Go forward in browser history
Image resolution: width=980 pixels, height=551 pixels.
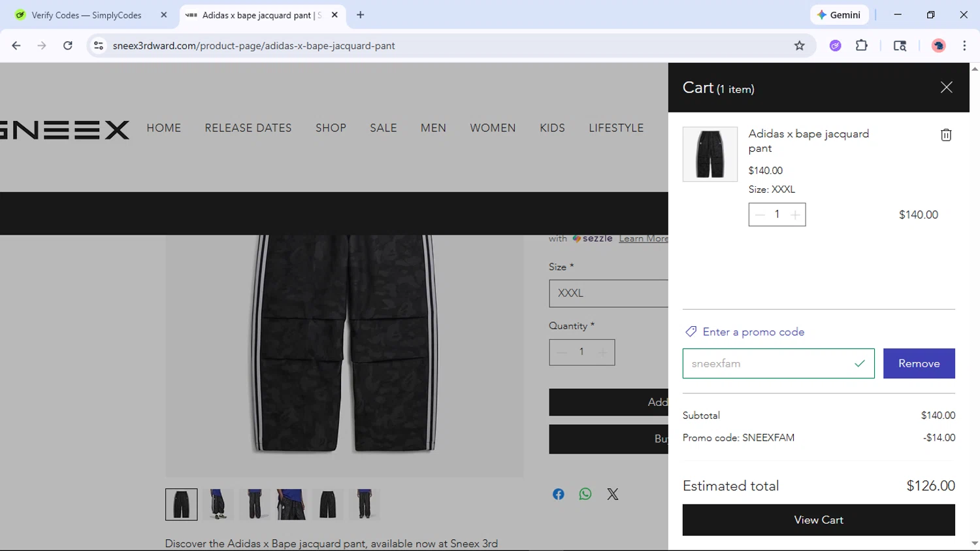(42, 46)
